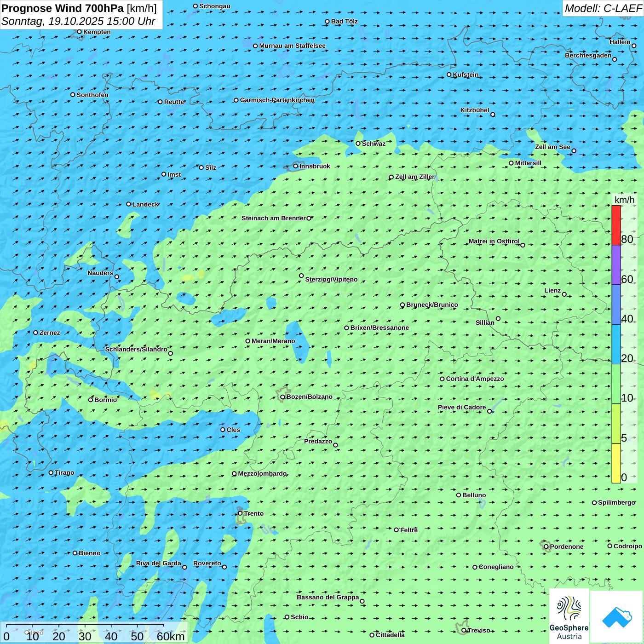This screenshot has height=644, width=644.
Task: Click the red 80 km/h legend segment
Action: [x=616, y=225]
